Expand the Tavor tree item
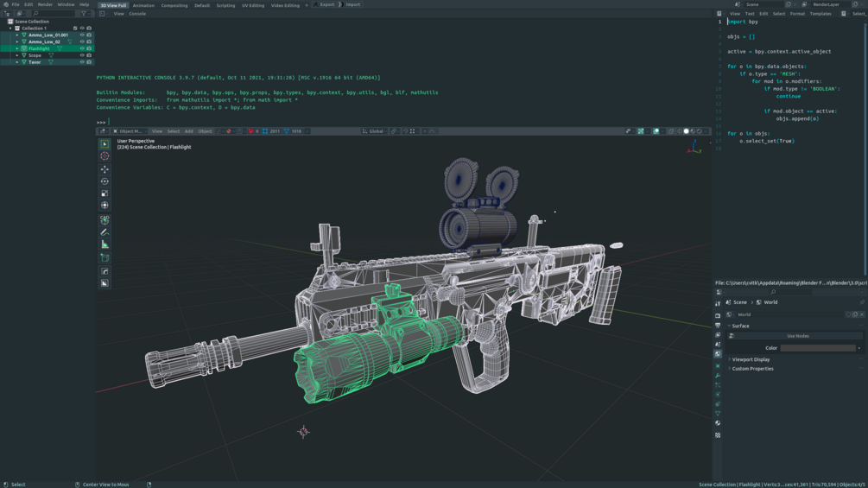This screenshot has height=488, width=868. click(x=17, y=62)
